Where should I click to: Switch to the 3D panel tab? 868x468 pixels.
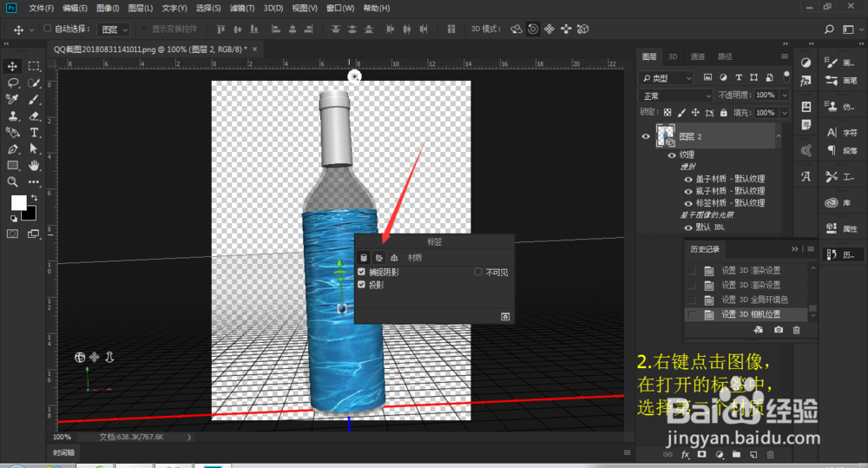[x=673, y=56]
